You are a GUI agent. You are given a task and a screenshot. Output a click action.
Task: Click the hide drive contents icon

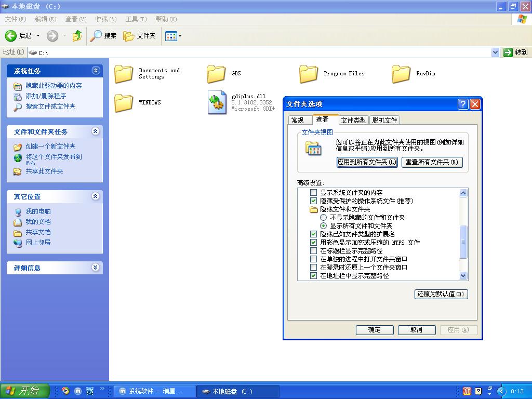(18, 86)
